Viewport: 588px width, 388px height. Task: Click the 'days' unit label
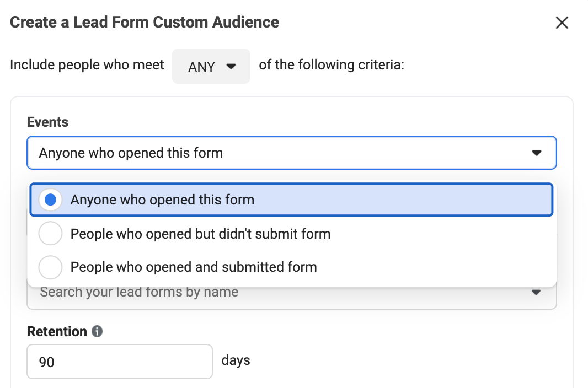click(236, 360)
